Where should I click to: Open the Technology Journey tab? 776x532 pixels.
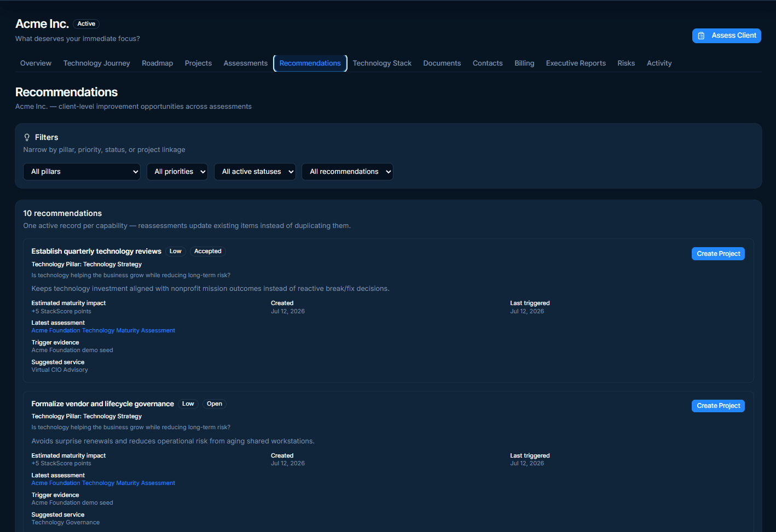[x=97, y=63]
